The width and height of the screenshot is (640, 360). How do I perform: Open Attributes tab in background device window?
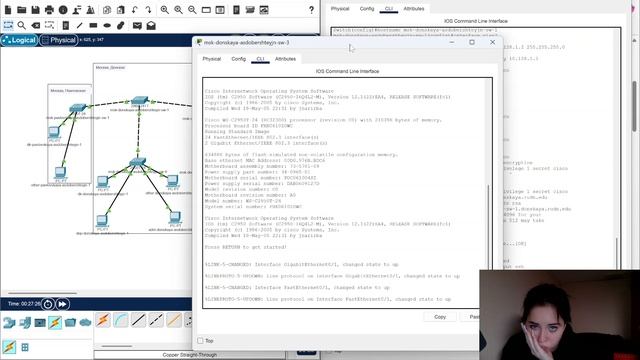[413, 9]
